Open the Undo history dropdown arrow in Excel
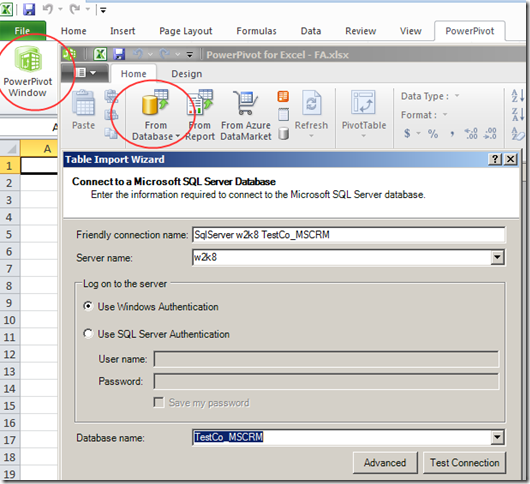The height and width of the screenshot is (484, 530). (61, 9)
